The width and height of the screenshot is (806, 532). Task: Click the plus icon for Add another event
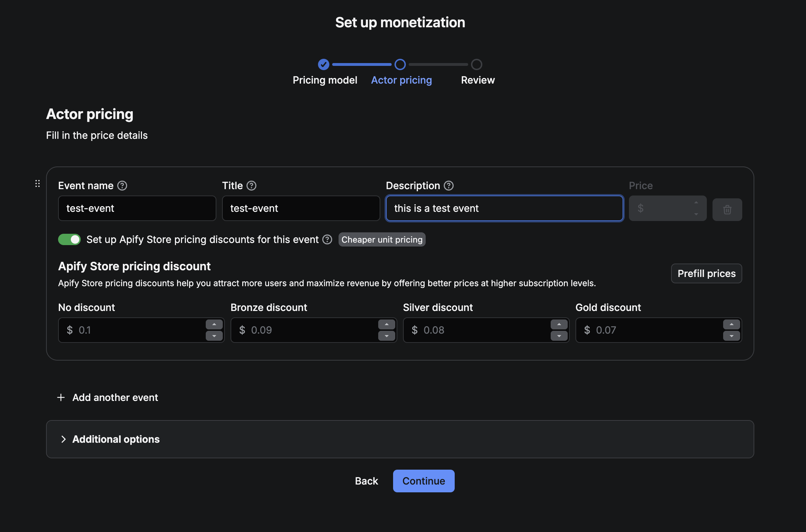(x=61, y=397)
